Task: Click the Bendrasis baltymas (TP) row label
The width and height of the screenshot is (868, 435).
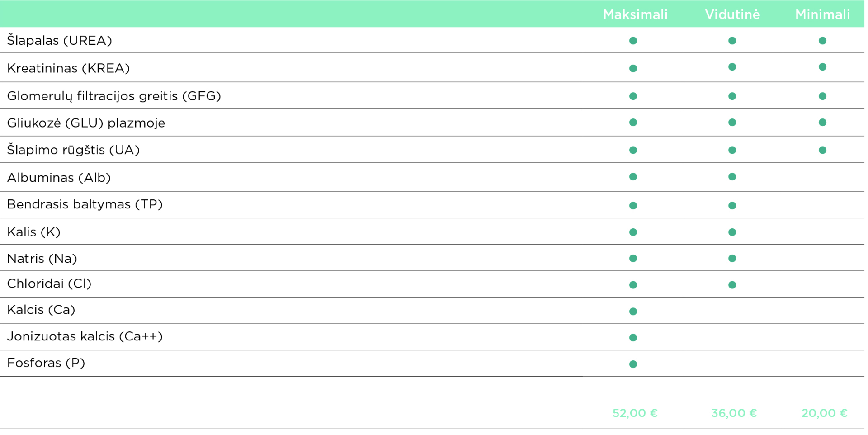Action: 85,204
